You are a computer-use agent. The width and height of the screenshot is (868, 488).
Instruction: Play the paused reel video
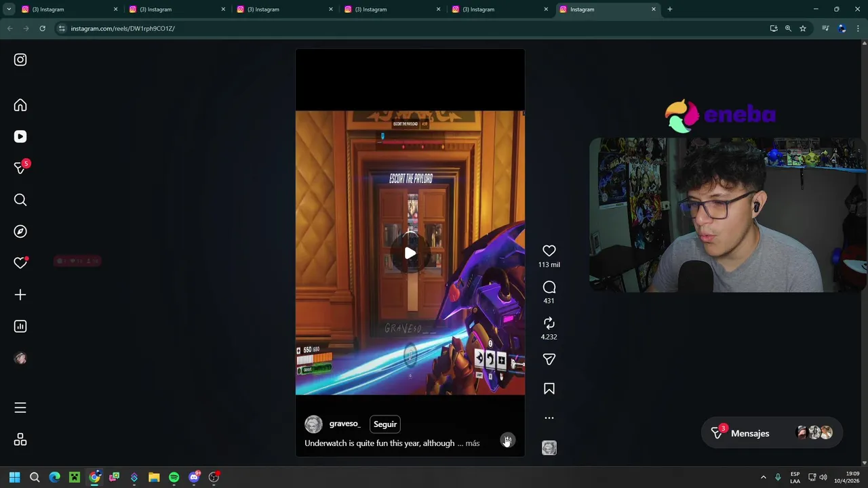tap(410, 253)
